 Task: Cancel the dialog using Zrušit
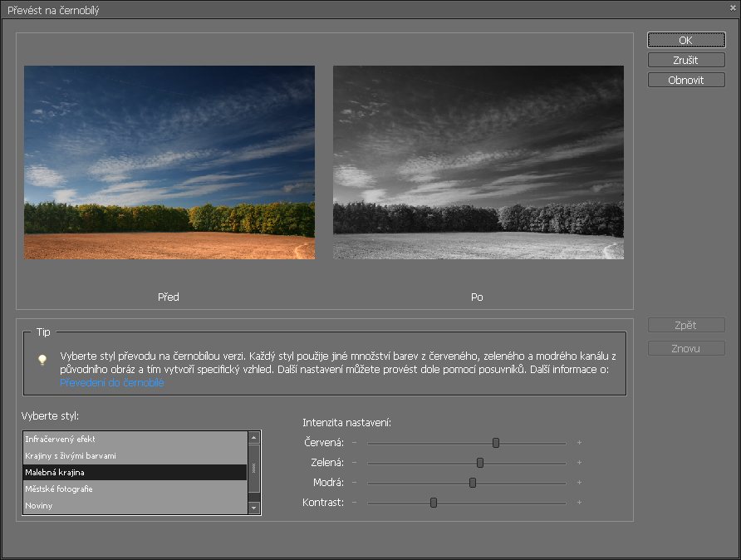(685, 61)
